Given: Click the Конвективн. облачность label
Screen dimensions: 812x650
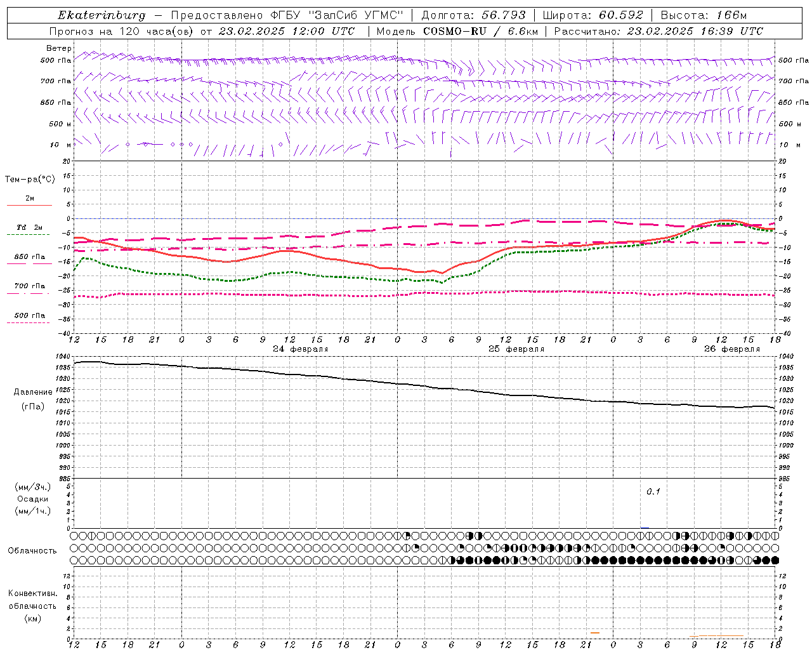Looking at the screenshot, I should point(32,600).
